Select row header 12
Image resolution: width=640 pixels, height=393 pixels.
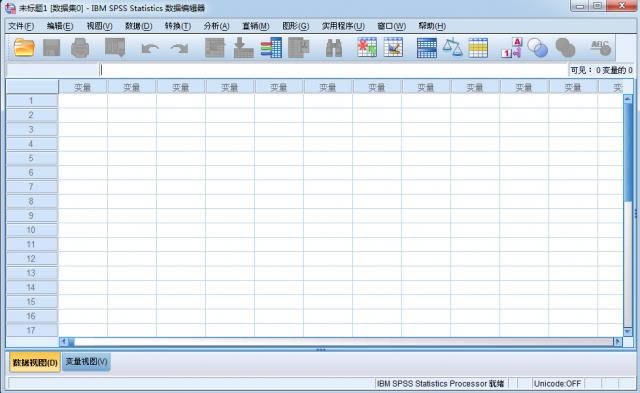(32, 259)
